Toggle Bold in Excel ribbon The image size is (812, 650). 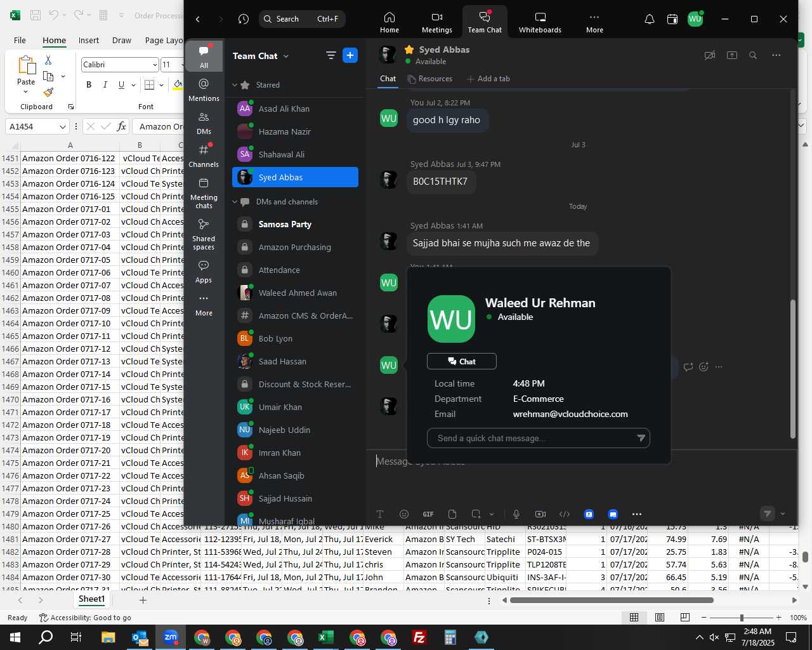tap(89, 84)
